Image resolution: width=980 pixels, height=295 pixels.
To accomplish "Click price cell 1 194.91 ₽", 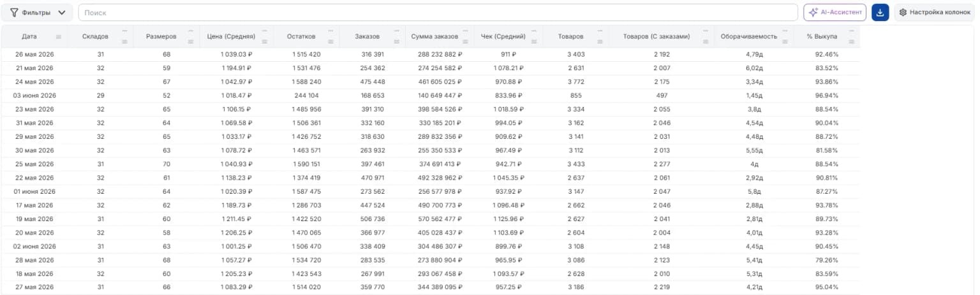I will tap(237, 68).
